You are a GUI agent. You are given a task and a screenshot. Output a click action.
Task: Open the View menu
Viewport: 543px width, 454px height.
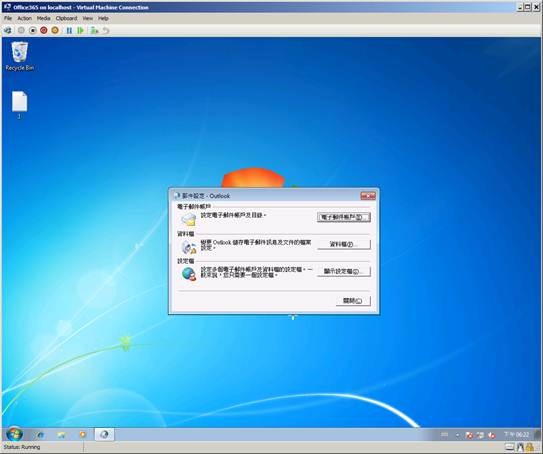point(88,18)
